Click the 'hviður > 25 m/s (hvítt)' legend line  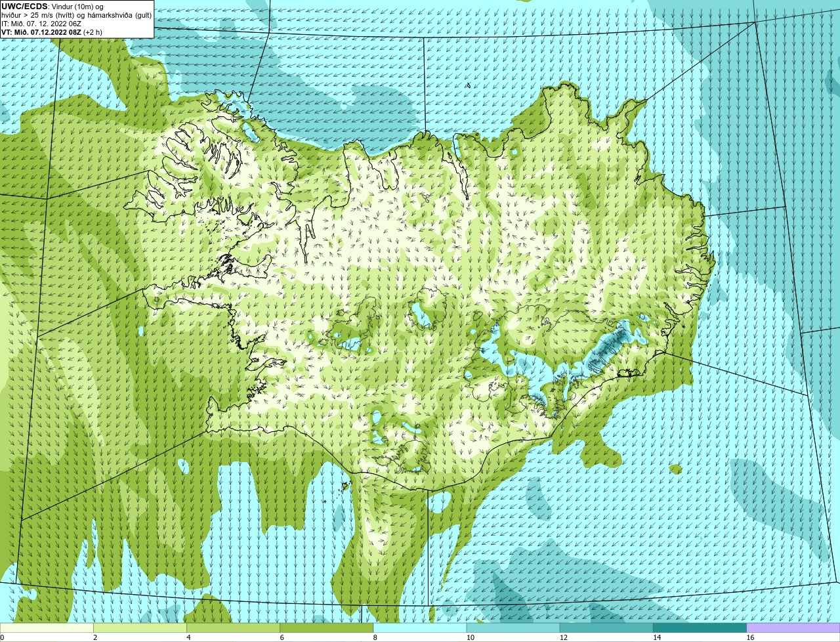(x=76, y=15)
